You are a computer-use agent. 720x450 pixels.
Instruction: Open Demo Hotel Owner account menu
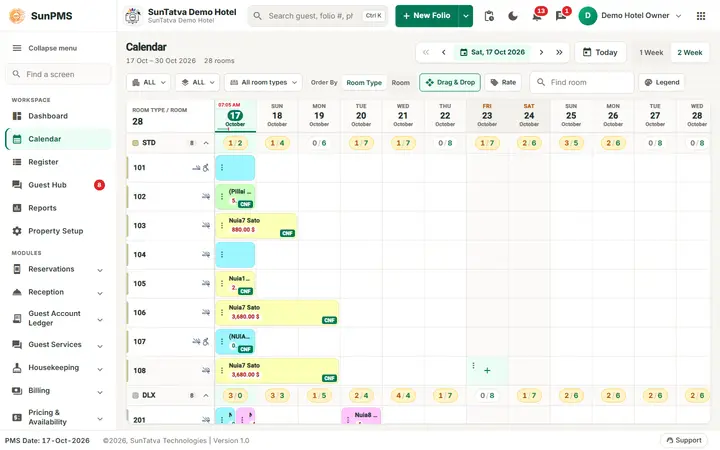click(630, 16)
